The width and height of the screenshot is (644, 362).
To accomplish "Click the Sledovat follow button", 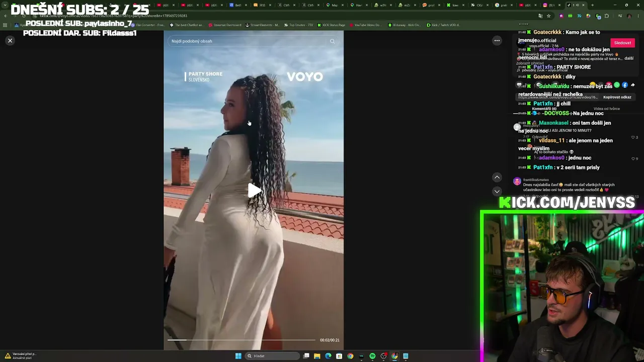I will (622, 43).
